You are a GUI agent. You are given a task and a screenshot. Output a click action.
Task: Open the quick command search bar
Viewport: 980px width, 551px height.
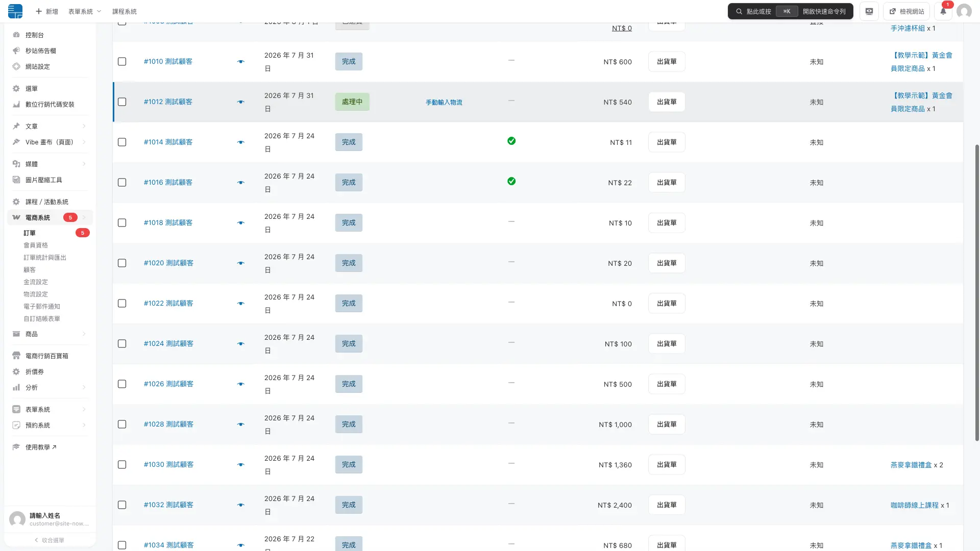(791, 11)
